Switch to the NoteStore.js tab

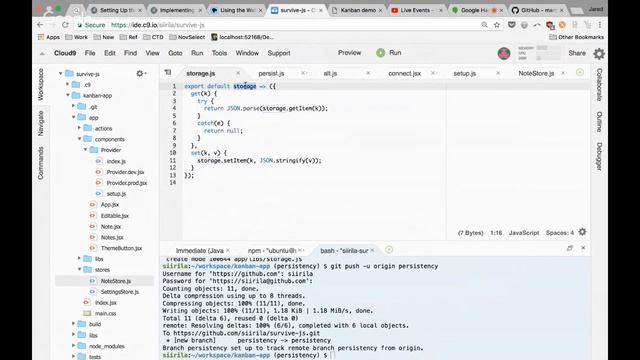[x=536, y=73]
